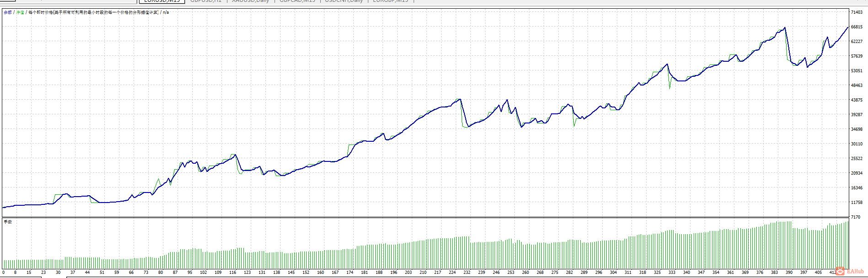The height and width of the screenshot is (278, 868).
Task: Click the 手数 lots panel label
Action: (x=8, y=222)
